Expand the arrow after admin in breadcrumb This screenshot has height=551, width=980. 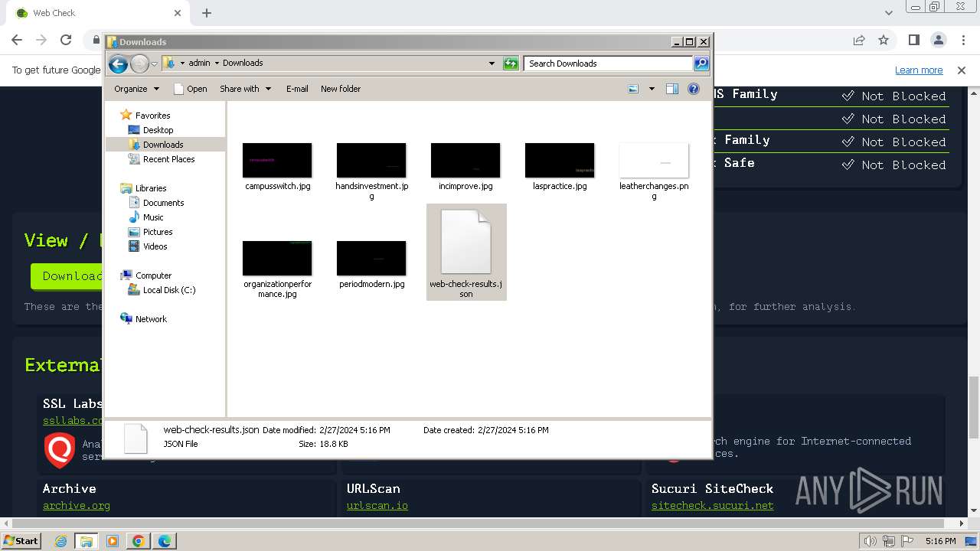point(217,64)
